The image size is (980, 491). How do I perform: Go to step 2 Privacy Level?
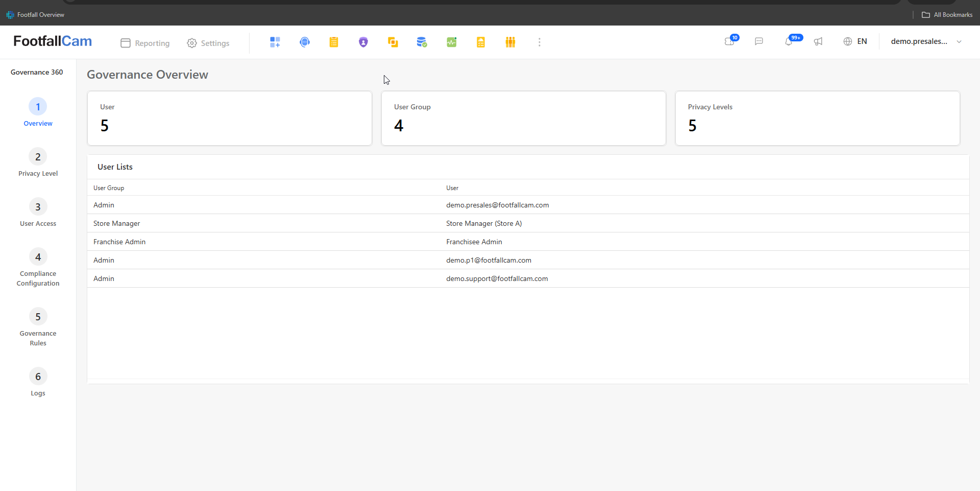click(x=38, y=162)
